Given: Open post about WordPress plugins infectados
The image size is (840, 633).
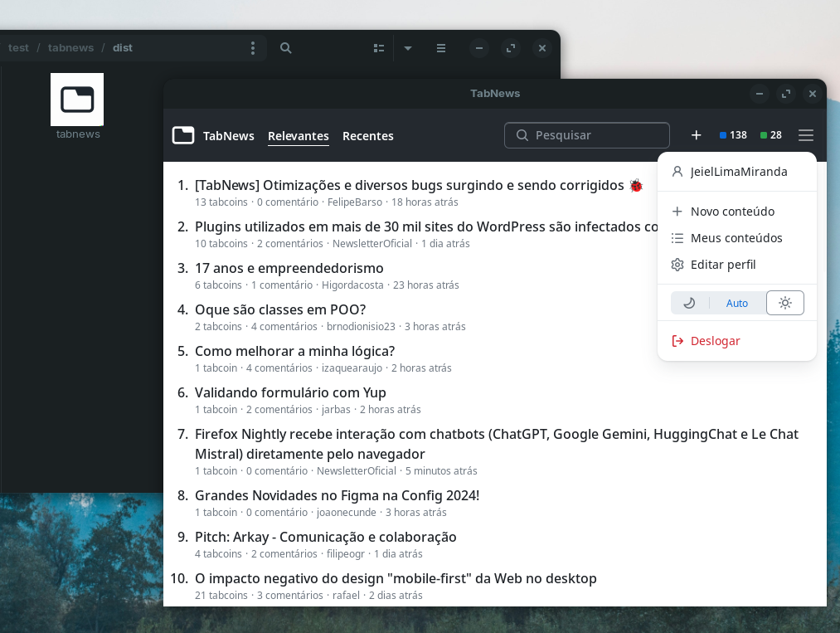Looking at the screenshot, I should coord(426,226).
